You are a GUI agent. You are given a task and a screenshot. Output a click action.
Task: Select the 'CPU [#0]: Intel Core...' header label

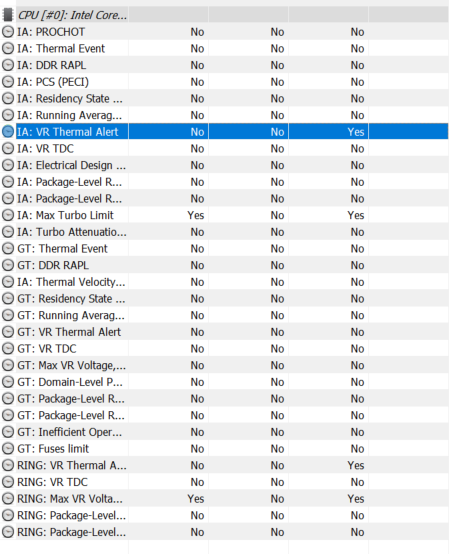tap(72, 15)
